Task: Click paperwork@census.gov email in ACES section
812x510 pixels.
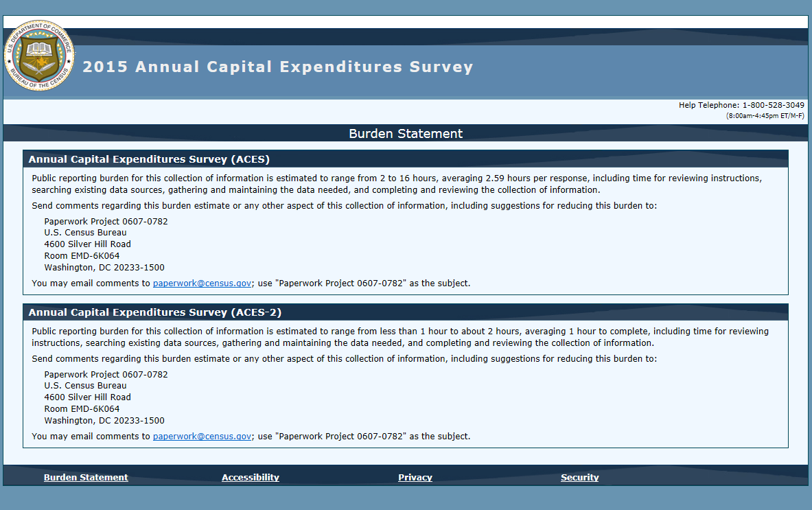Action: click(202, 283)
